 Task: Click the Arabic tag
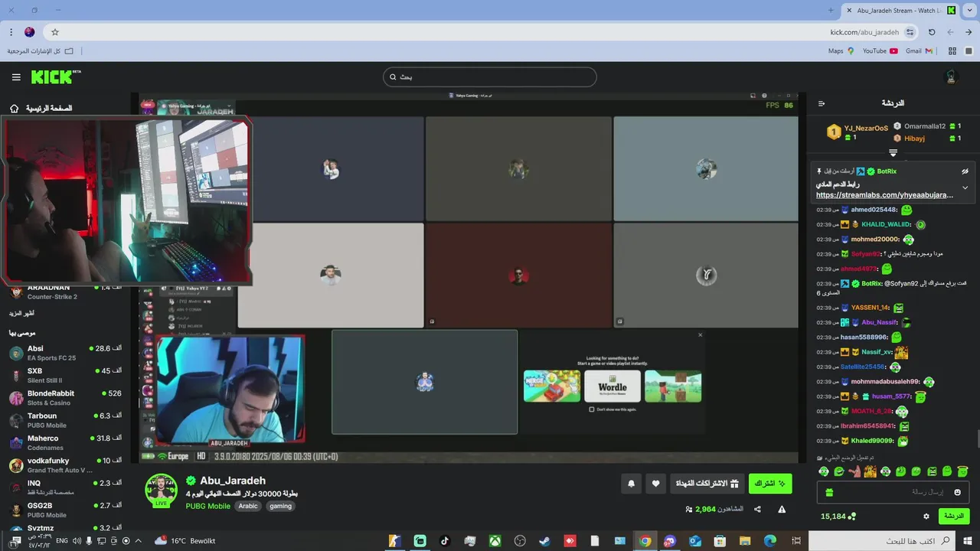click(248, 506)
